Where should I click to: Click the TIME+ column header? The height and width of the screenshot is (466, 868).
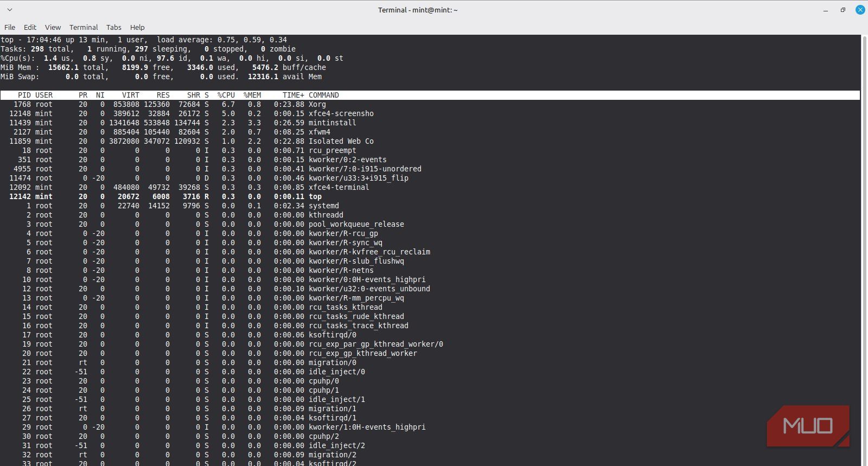pos(293,95)
